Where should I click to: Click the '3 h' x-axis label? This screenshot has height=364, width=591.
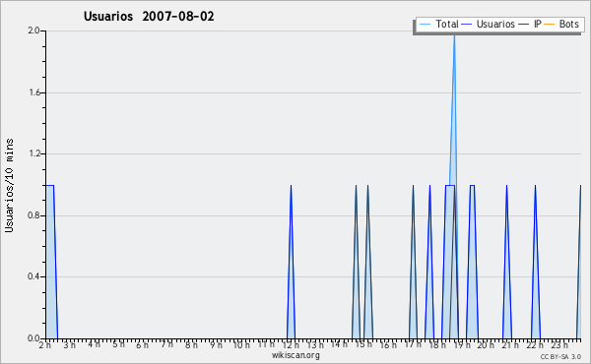point(69,344)
